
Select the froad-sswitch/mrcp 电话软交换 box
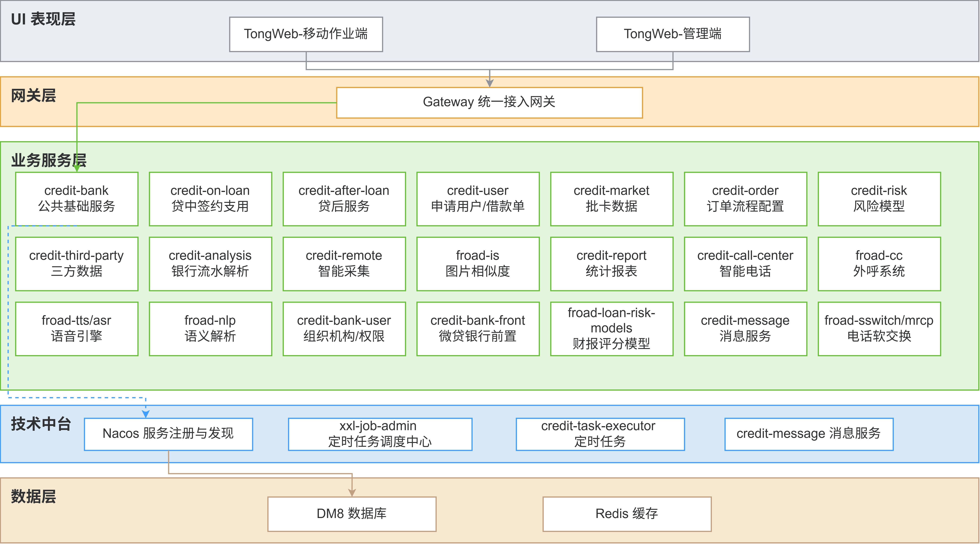[x=879, y=329]
